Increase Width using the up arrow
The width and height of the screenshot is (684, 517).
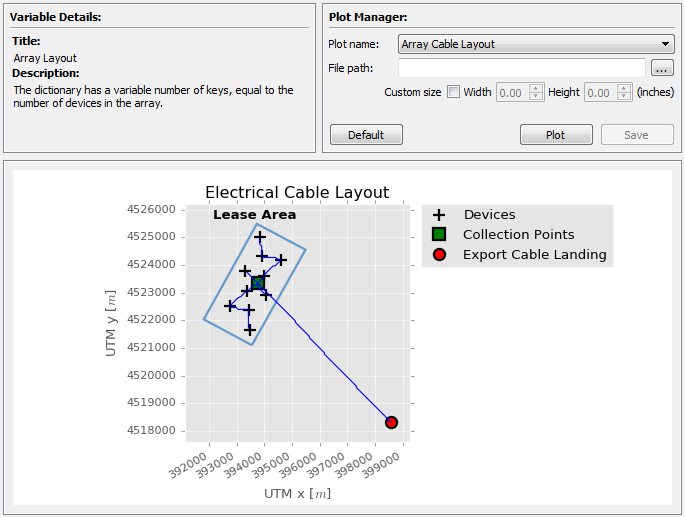click(537, 88)
